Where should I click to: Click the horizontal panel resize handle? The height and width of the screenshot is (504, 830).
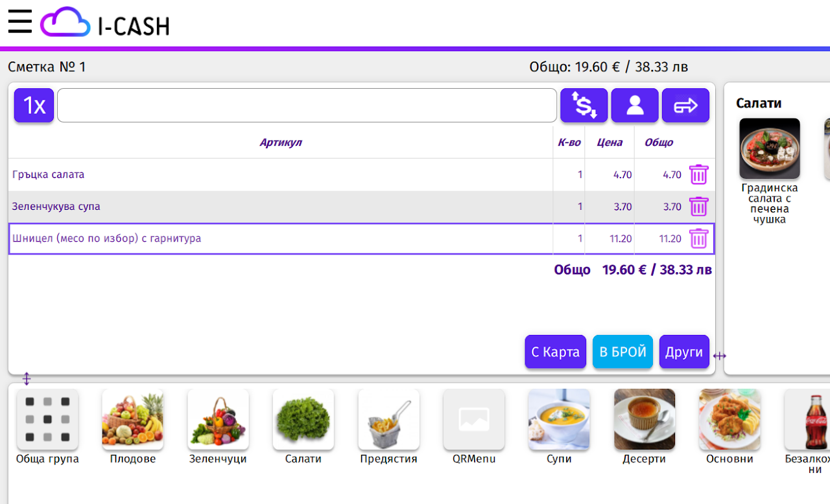[720, 356]
